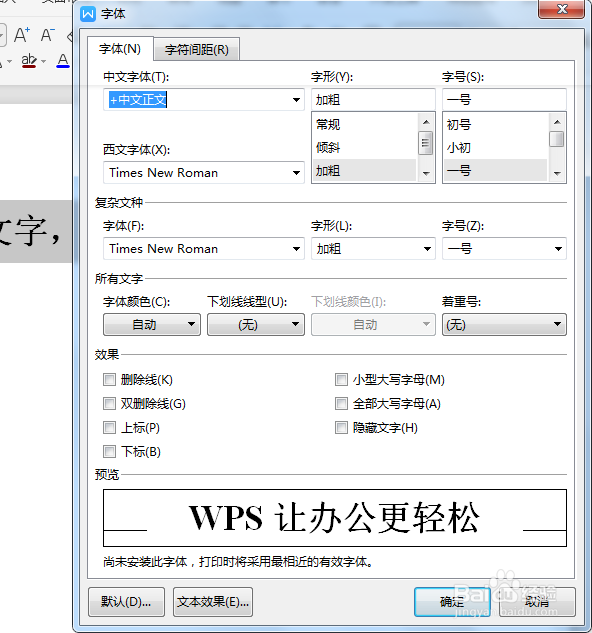Screen dimensions: 592x633
Task: Click the 字号(S) text field
Action: point(504,99)
